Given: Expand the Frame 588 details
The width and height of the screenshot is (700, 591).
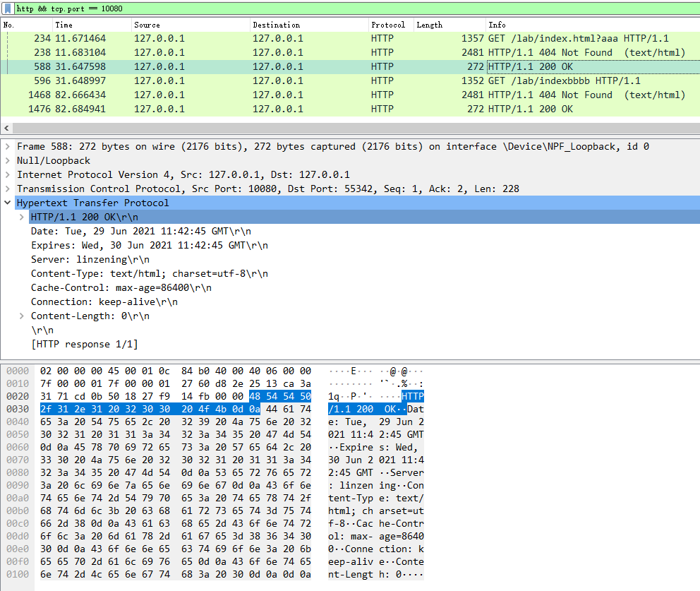Looking at the screenshot, I should 8,146.
